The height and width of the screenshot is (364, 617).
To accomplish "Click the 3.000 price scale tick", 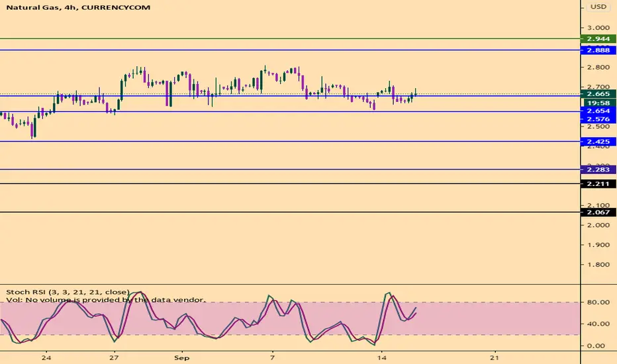I will (598, 28).
